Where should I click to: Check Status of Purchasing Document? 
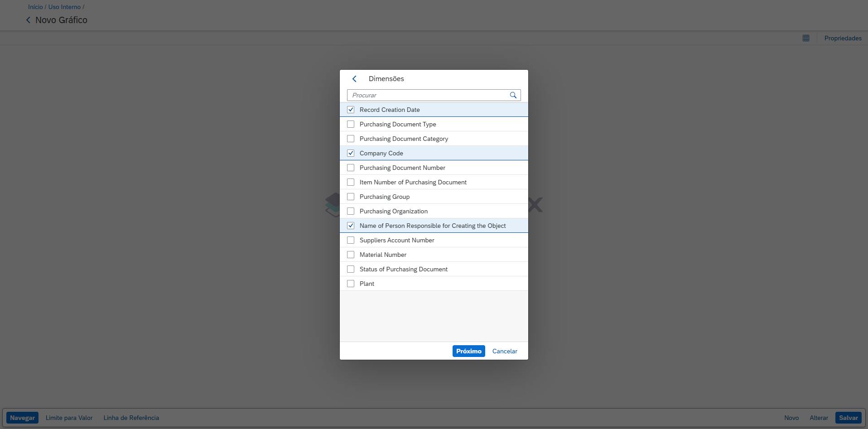tap(351, 269)
